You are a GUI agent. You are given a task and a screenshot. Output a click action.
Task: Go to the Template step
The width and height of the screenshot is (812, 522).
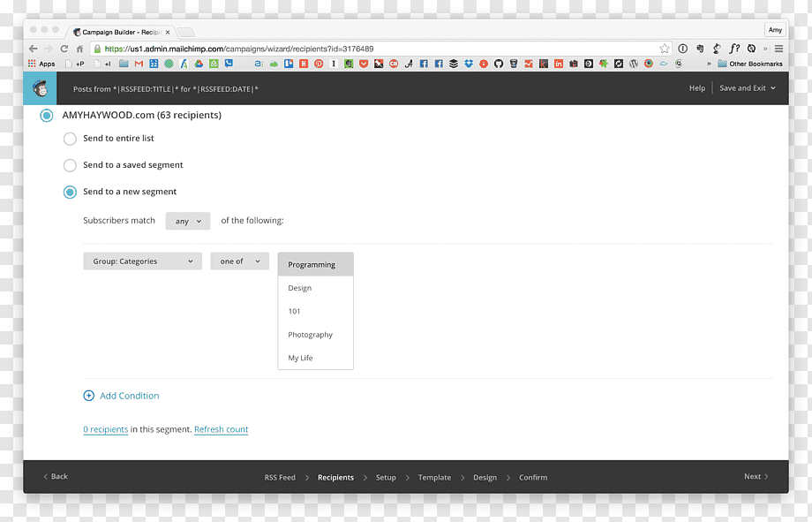434,478
